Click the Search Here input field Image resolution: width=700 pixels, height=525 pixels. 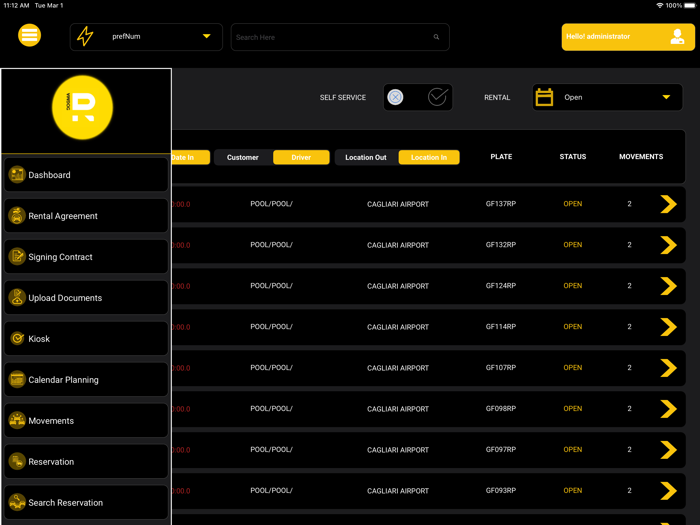(x=340, y=37)
